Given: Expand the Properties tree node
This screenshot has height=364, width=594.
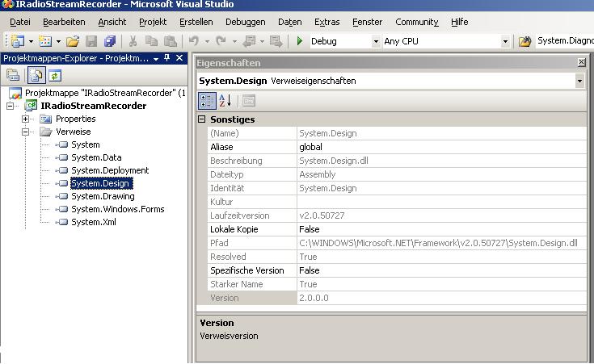Looking at the screenshot, I should [x=25, y=119].
